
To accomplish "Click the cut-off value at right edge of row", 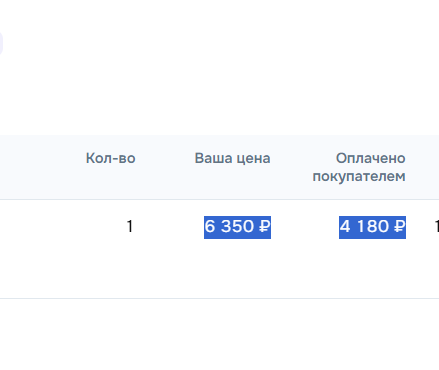I will pyautogui.click(x=437, y=227).
